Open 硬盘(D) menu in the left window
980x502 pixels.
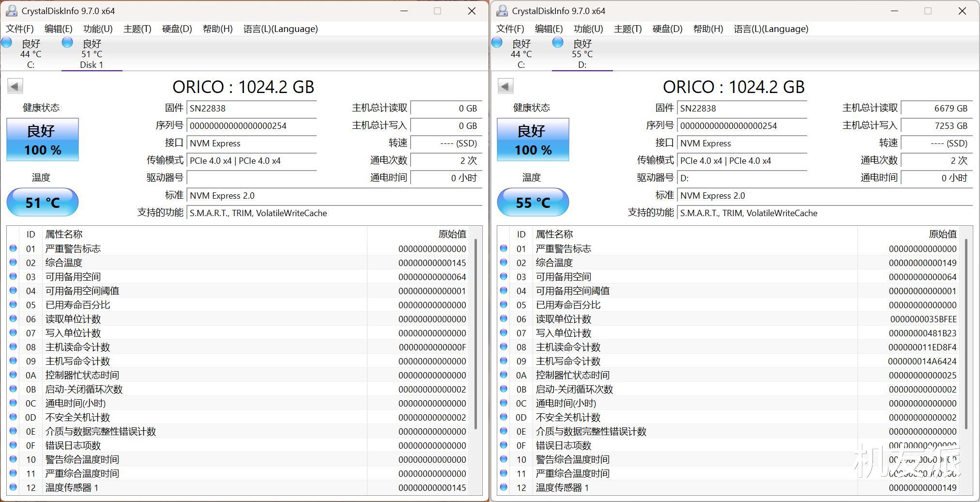[177, 29]
